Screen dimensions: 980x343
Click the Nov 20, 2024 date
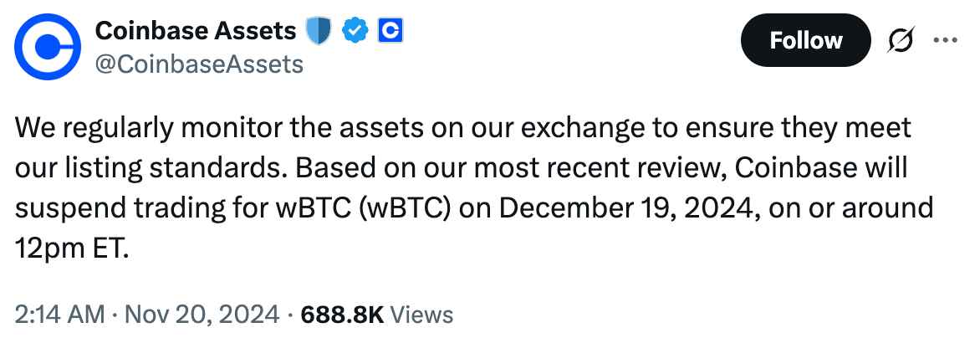(202, 314)
